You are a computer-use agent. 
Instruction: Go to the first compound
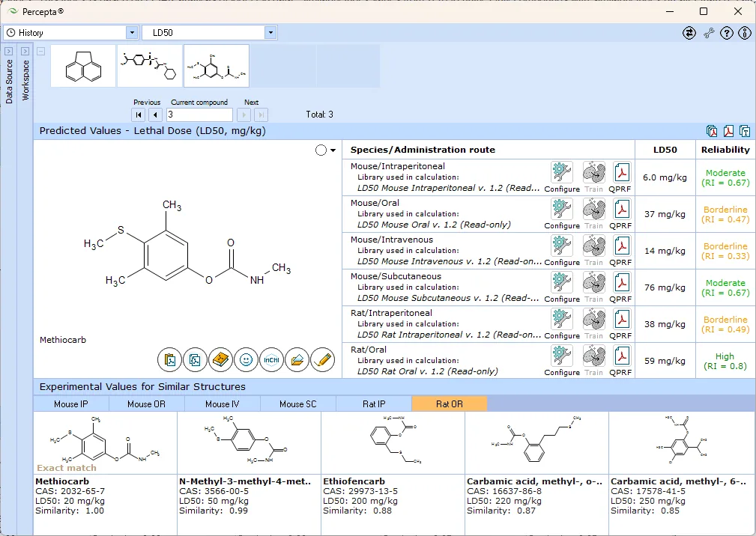tap(139, 115)
